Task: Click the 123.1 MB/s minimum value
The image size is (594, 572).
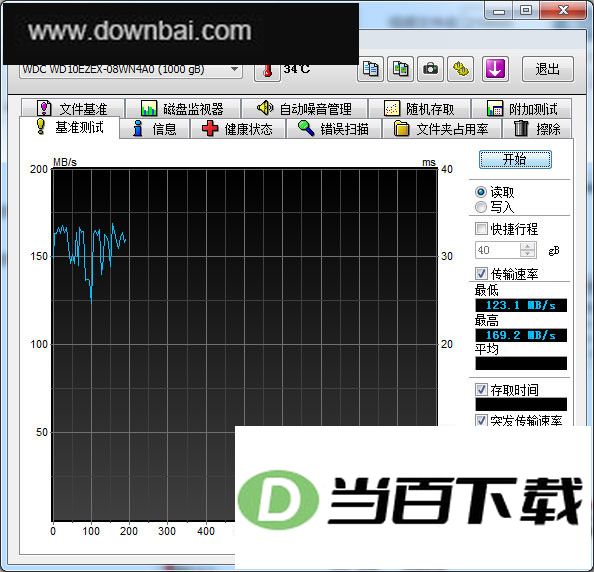Action: click(x=521, y=305)
